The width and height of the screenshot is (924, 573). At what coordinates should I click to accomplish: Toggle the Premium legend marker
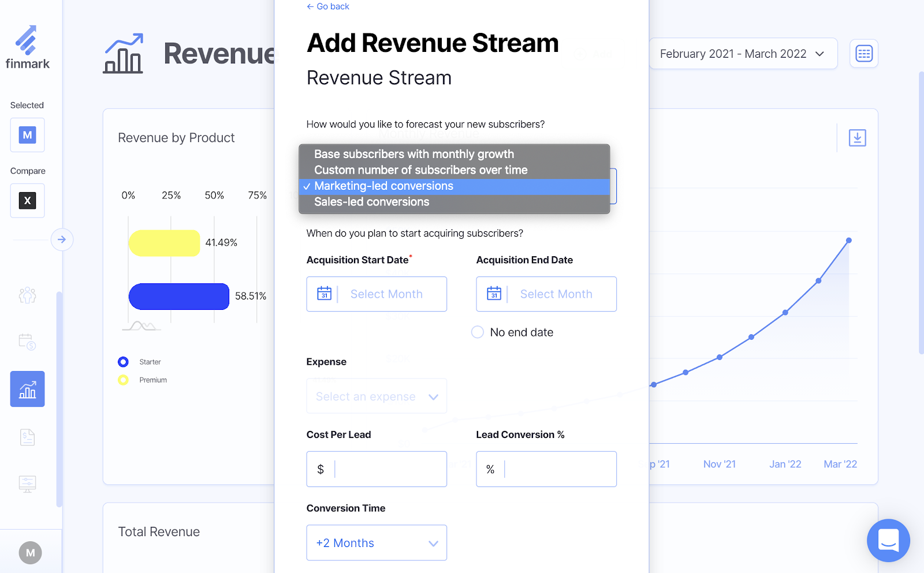(x=123, y=380)
